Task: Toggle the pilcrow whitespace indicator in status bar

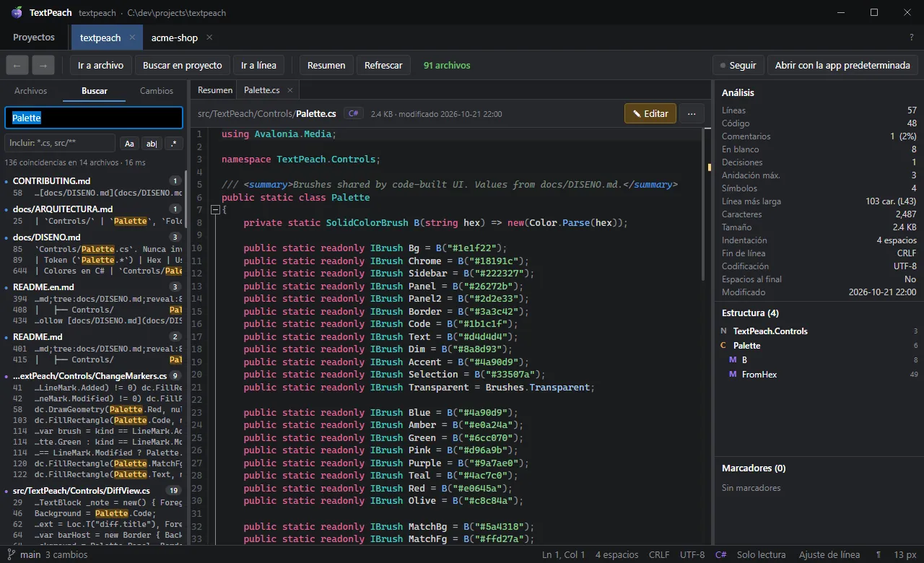Action: click(879, 555)
